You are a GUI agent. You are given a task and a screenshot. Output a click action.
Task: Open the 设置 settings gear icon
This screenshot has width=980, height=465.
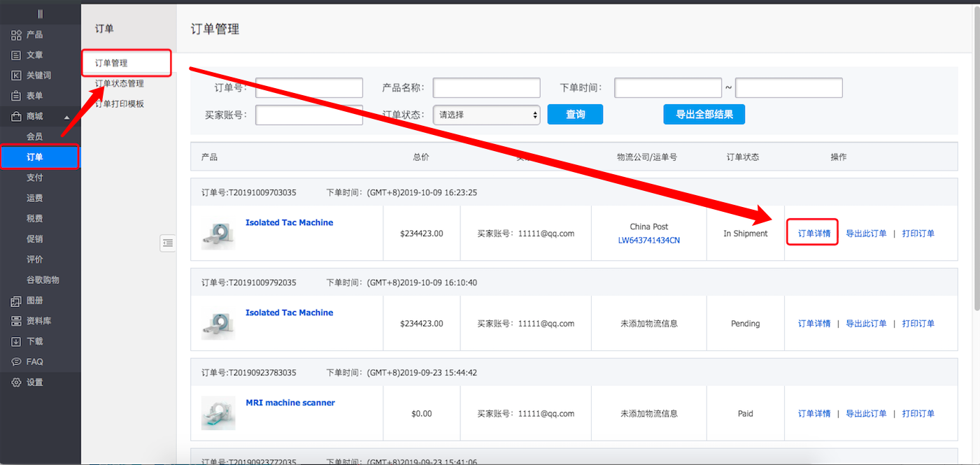[16, 382]
